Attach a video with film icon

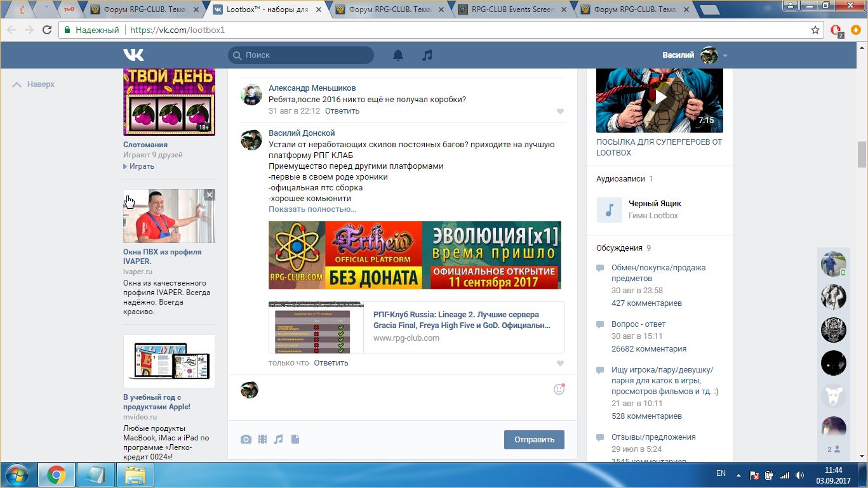point(262,439)
